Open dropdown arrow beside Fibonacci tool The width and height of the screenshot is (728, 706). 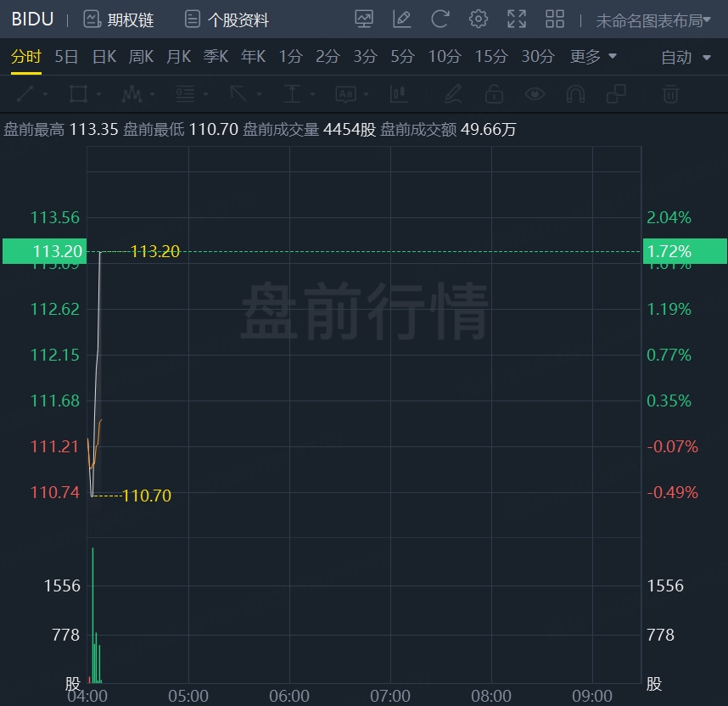205,94
